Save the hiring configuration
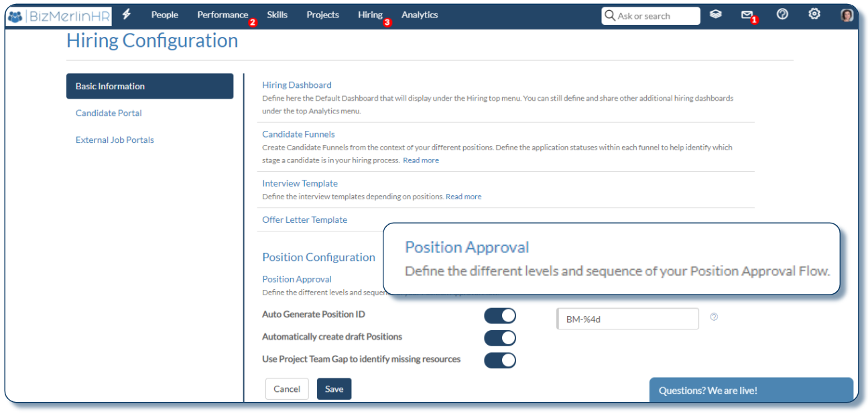The image size is (868, 414). (x=334, y=389)
